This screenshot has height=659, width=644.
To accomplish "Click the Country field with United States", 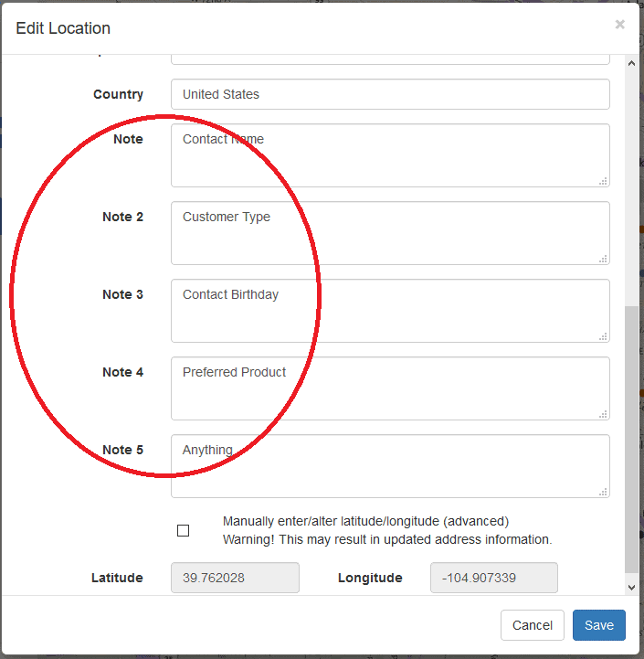I will [390, 94].
